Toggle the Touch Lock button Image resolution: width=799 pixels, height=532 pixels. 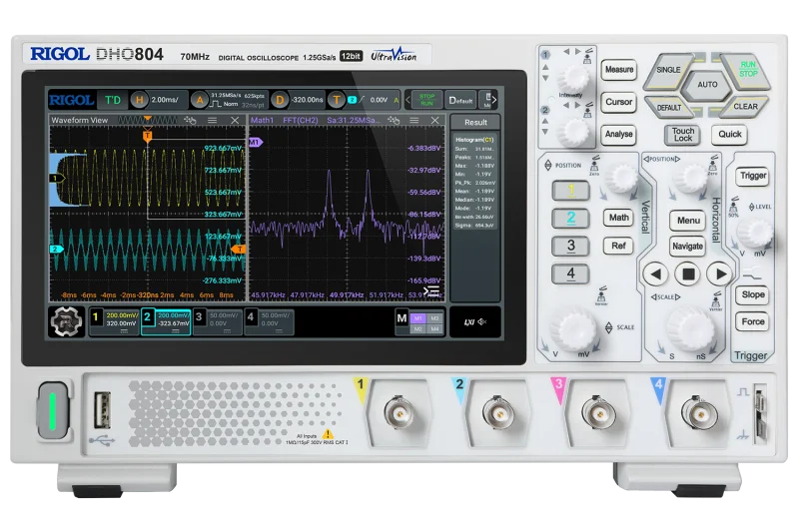(683, 135)
